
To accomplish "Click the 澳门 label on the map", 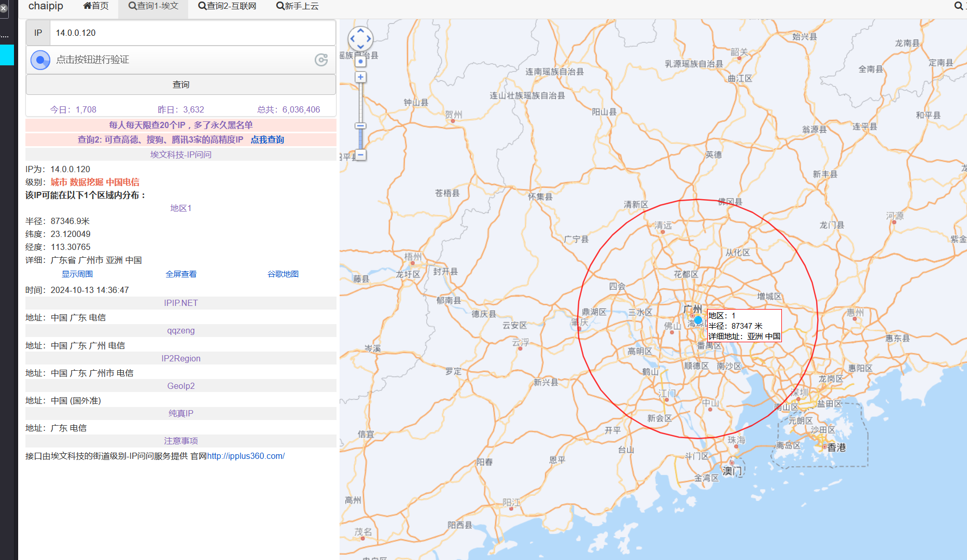I will 733,471.
